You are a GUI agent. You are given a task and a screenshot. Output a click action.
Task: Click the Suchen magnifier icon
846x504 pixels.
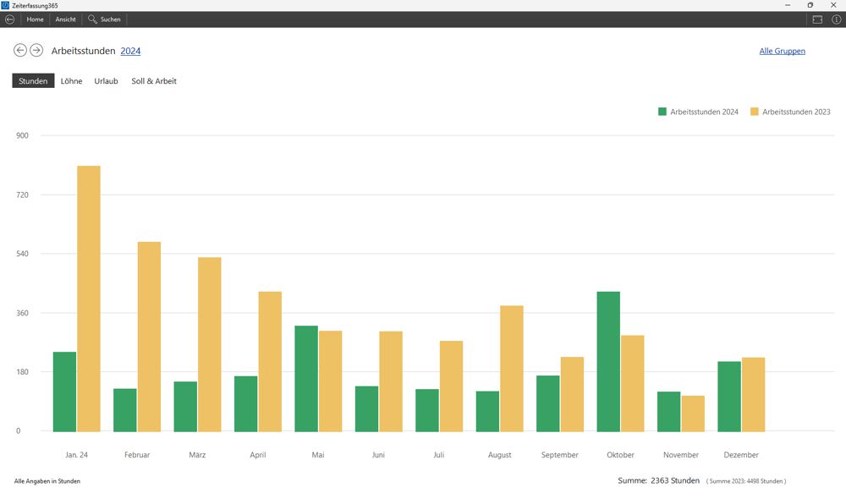tap(92, 19)
